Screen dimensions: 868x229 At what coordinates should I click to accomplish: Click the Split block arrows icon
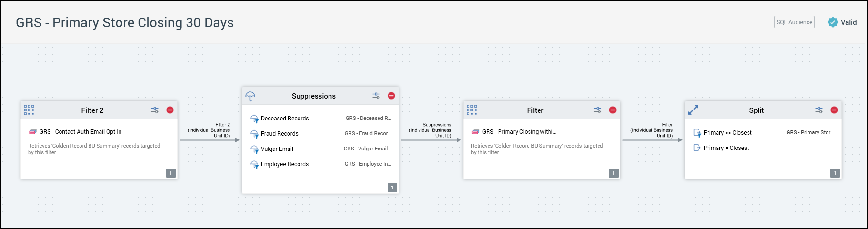click(693, 110)
